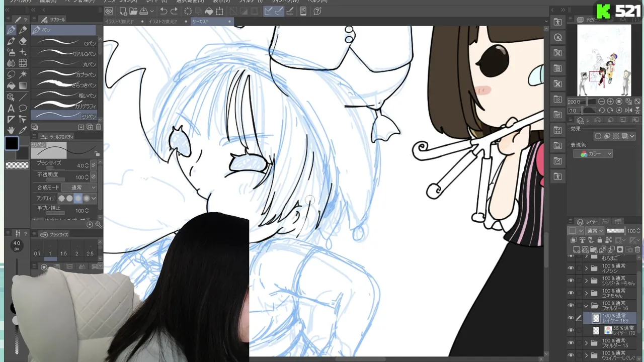Click the Open file folder icon

133,11
